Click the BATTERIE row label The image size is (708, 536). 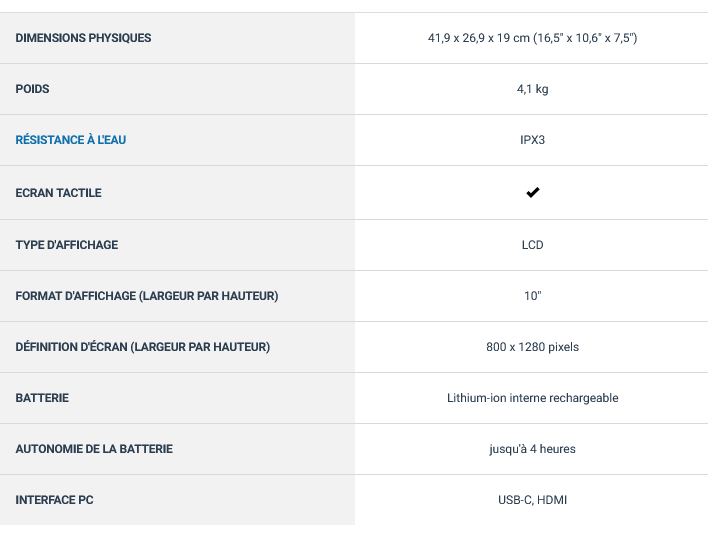[x=42, y=398]
